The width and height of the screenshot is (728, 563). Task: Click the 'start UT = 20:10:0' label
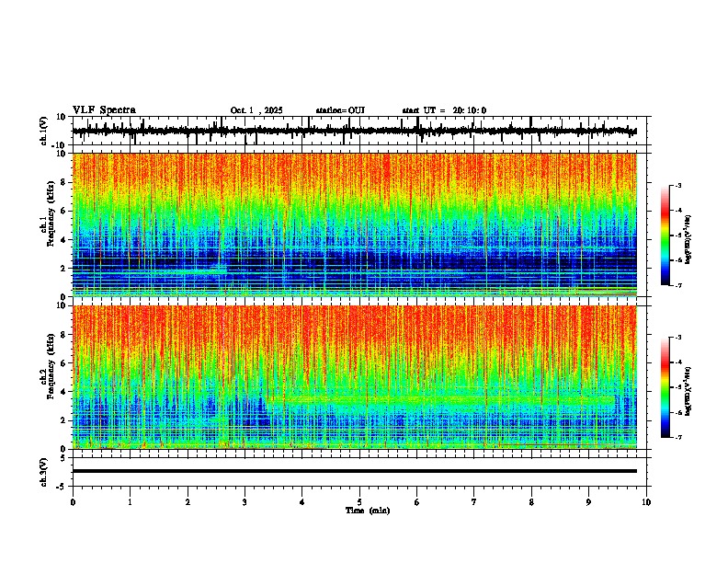(x=444, y=110)
